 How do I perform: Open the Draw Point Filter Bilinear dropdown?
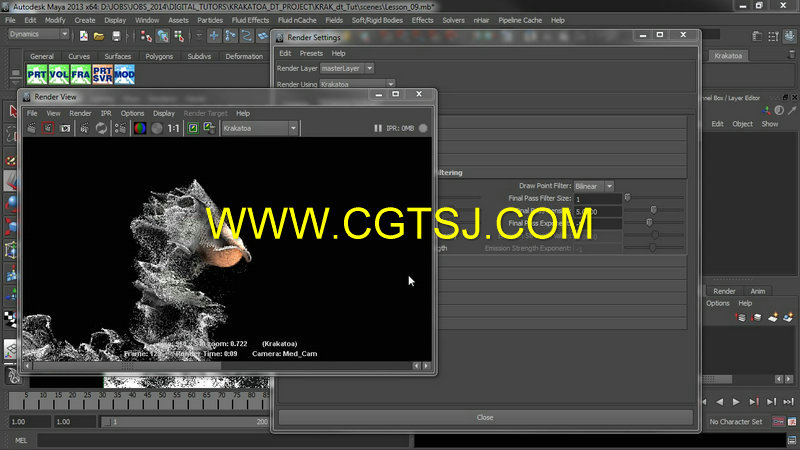tap(594, 186)
